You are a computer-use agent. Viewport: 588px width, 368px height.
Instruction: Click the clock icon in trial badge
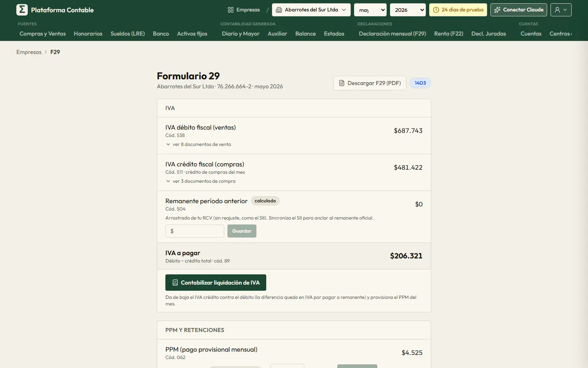point(436,10)
